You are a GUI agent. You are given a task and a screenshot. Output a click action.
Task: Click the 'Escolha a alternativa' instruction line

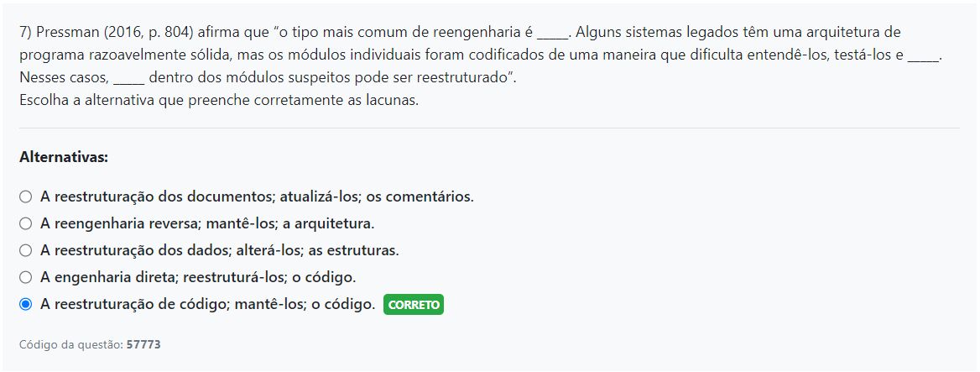(218, 100)
